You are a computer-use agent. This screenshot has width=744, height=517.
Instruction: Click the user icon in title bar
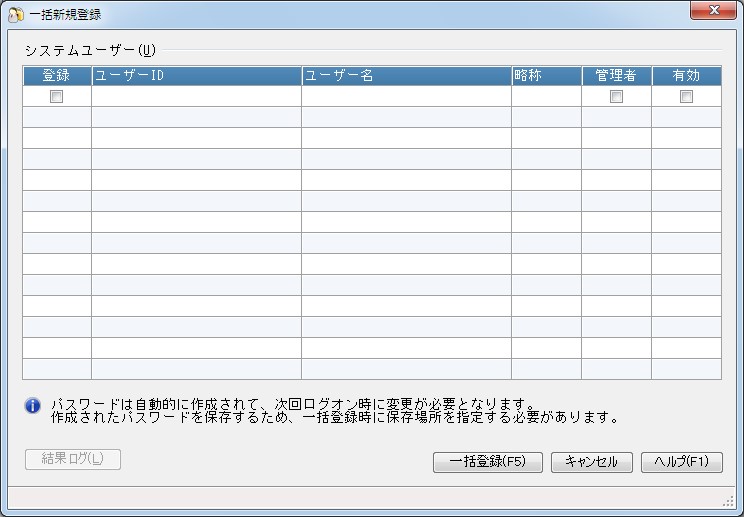[x=16, y=15]
